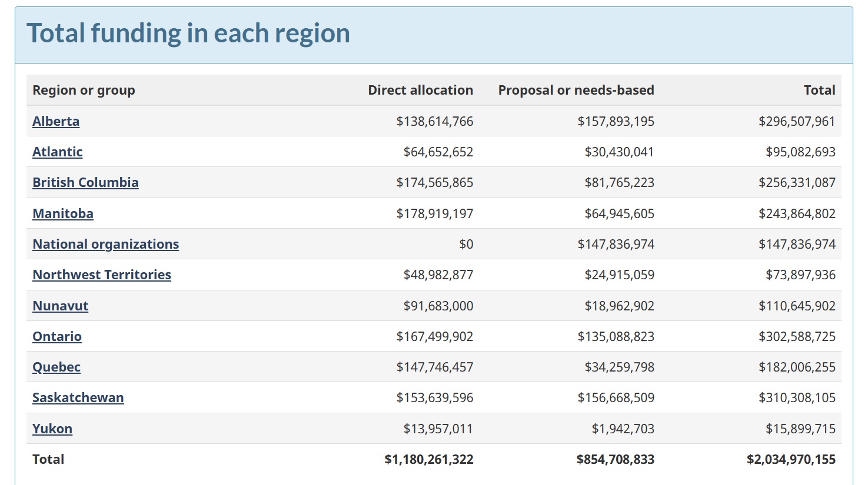868x485 pixels.
Task: Open the Atlantic region link
Action: (57, 152)
